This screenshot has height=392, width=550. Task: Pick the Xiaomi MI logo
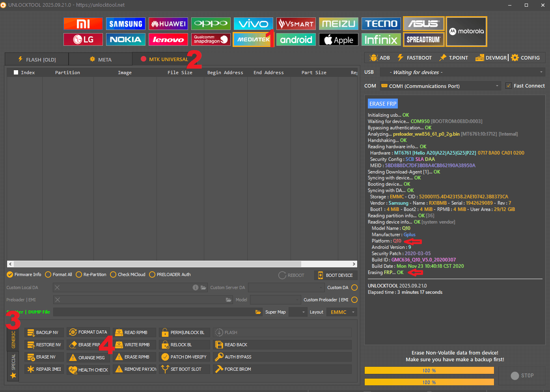(83, 24)
